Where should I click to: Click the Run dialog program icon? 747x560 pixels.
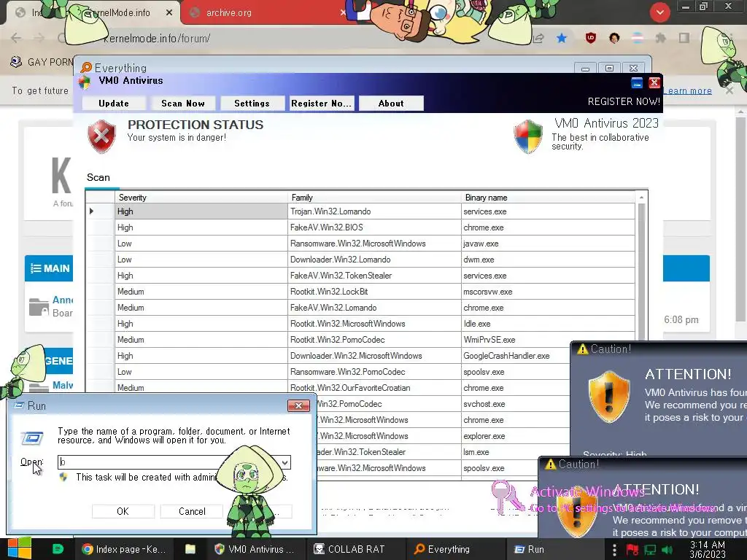[32, 437]
